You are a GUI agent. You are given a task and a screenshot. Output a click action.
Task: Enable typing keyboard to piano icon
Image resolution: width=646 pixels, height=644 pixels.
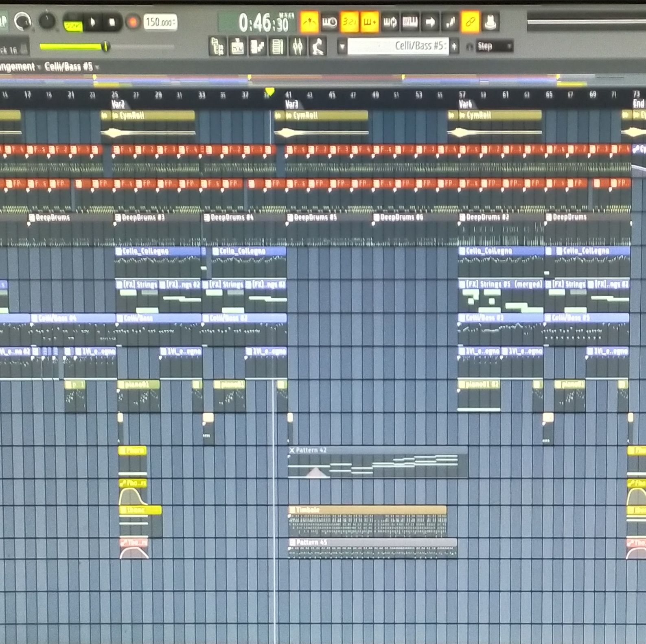[x=409, y=22]
